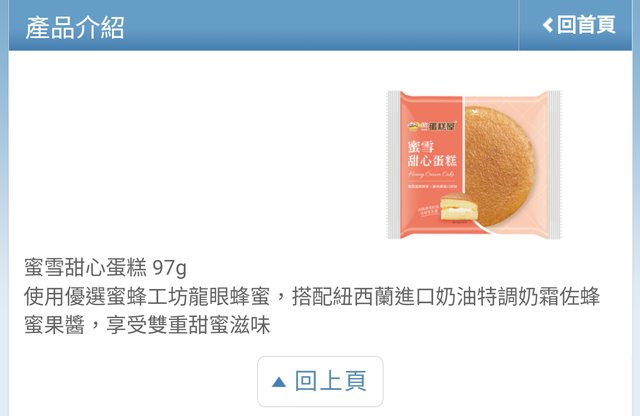Click the 產品介紹 header title

75,28
